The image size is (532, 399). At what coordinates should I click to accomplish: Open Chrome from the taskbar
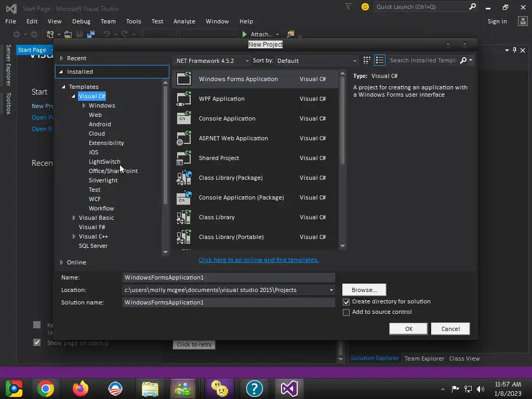coord(46,389)
